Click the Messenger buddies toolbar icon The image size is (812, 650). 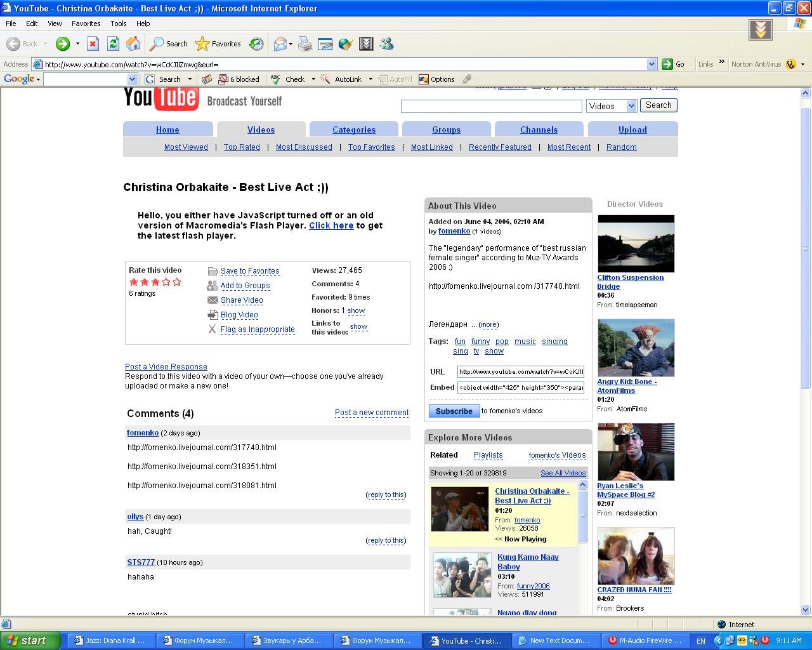(x=386, y=44)
